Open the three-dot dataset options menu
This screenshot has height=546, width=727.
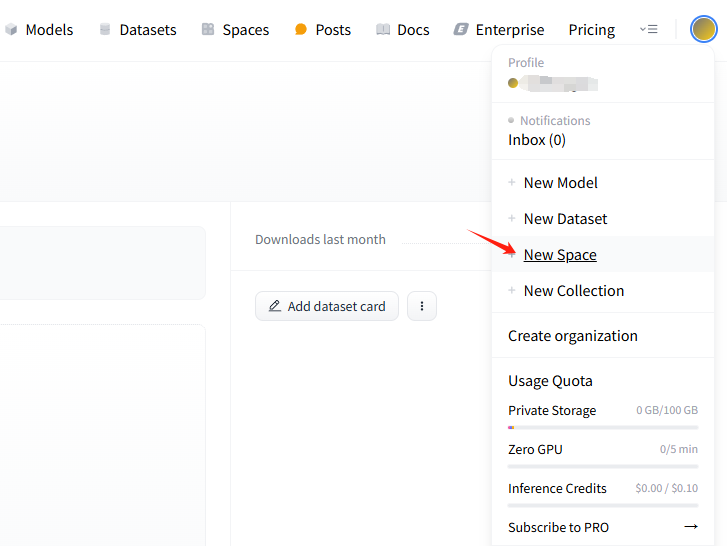coord(422,306)
